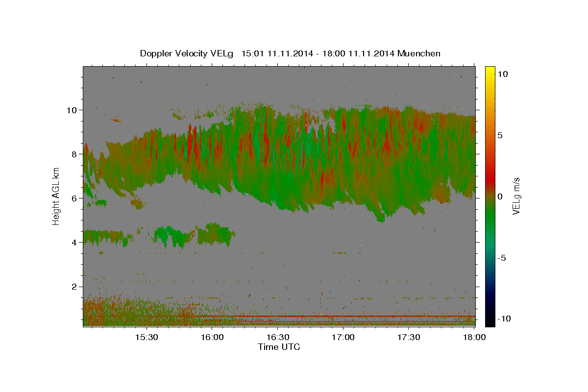Click the '17:00' time tick label
Screen dimensions: 588x392
tap(343, 338)
